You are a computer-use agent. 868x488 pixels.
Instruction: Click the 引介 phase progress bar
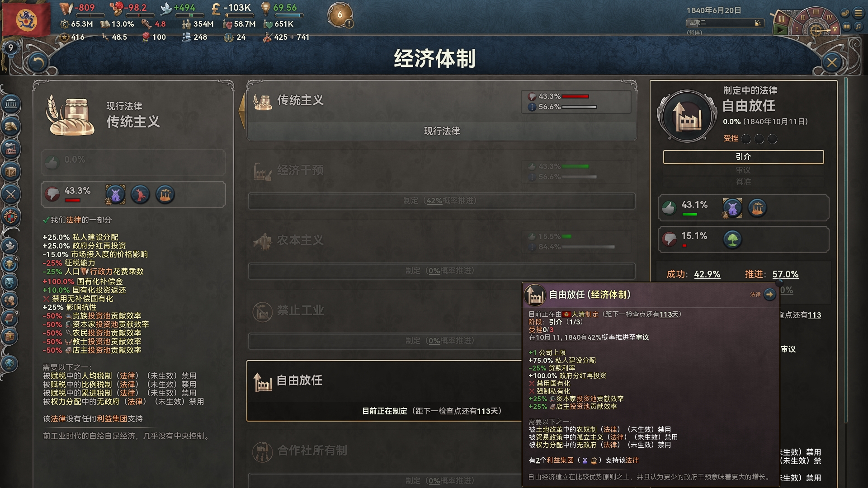click(743, 157)
